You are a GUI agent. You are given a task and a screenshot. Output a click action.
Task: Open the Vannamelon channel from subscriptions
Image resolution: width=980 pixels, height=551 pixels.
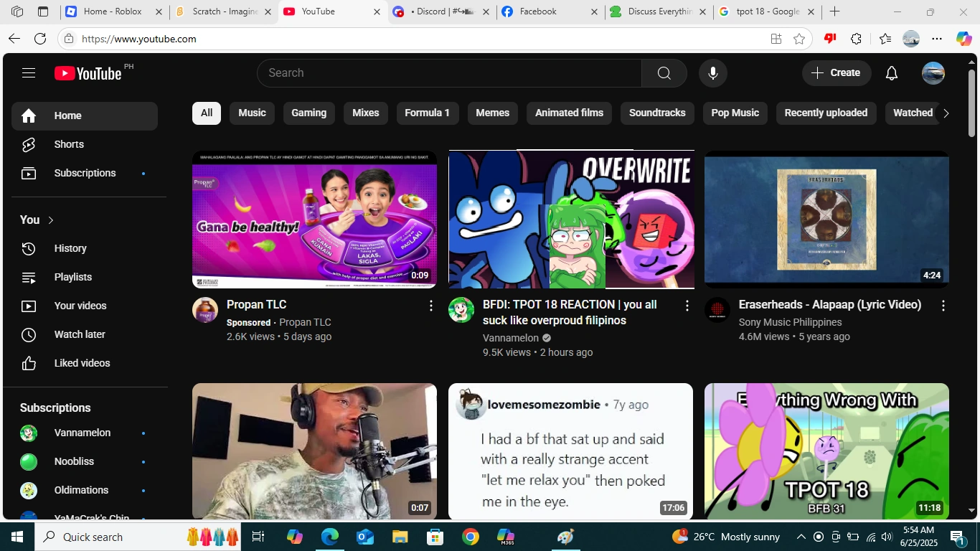point(82,433)
